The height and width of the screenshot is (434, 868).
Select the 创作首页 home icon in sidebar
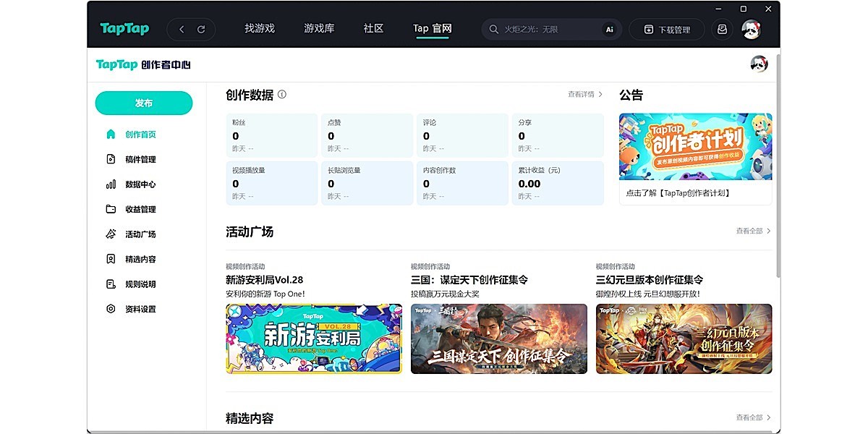click(111, 134)
